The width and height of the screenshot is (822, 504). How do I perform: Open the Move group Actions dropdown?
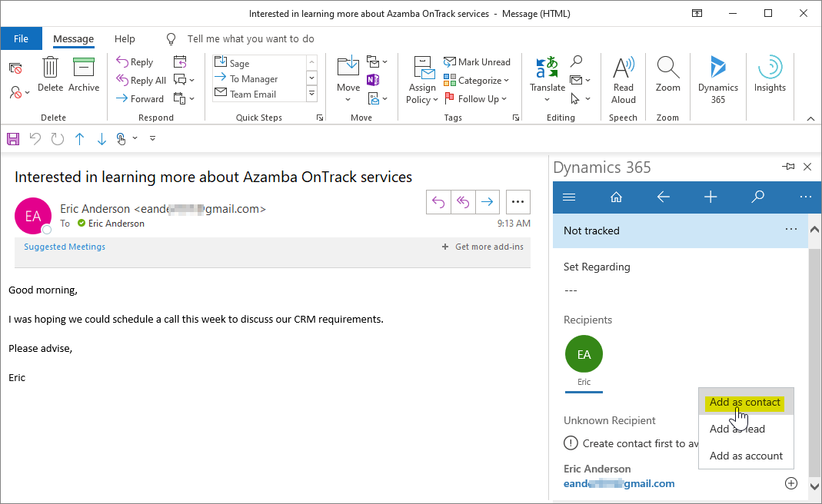[x=377, y=98]
